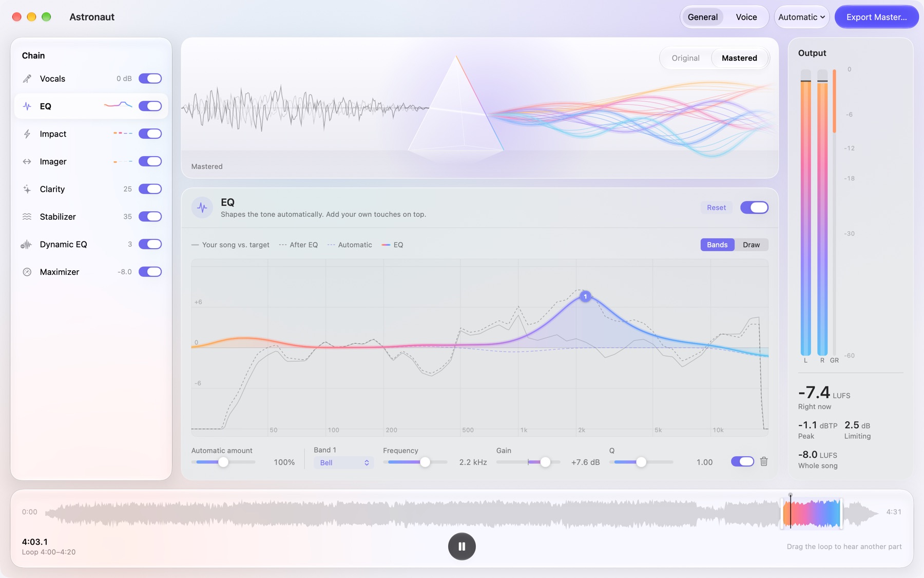Select the Dynamic EQ spectrum icon
The width and height of the screenshot is (924, 578).
(26, 245)
